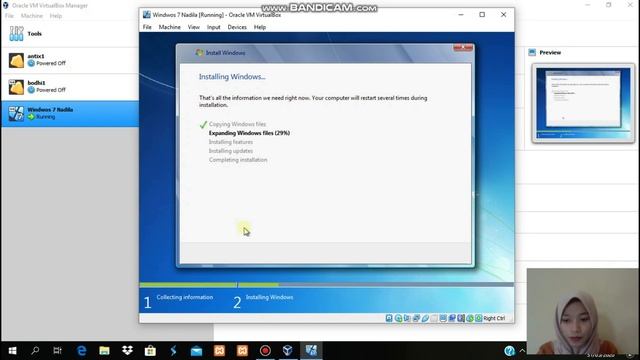Click the running VM taskbar icon
The height and width of the screenshot is (360, 640).
(x=311, y=351)
